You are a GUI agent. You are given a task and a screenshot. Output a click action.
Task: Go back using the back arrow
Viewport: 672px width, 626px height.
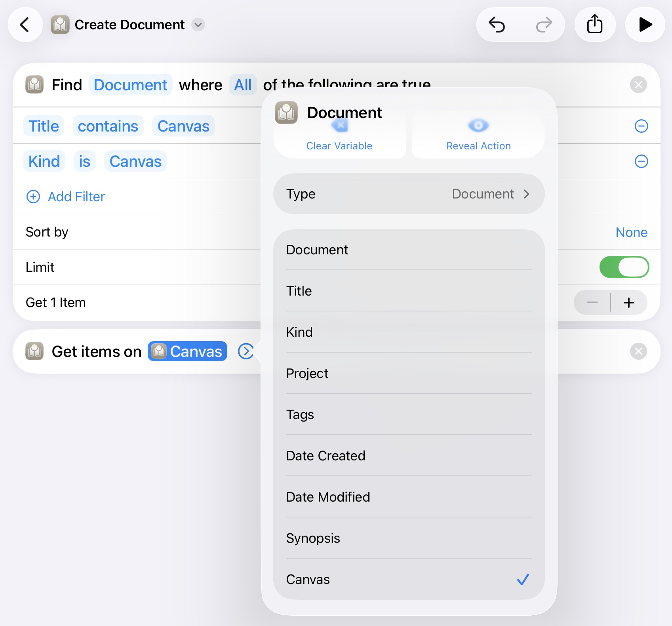point(25,25)
